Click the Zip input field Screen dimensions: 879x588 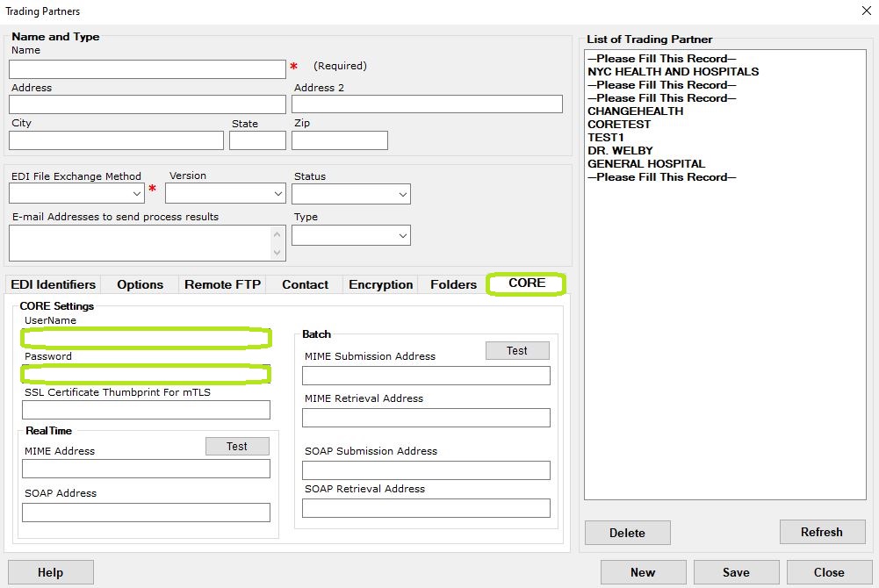[x=339, y=140]
